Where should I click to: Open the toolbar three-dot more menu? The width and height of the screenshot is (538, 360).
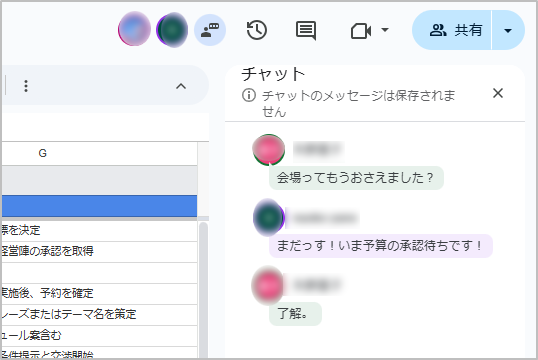pos(26,86)
